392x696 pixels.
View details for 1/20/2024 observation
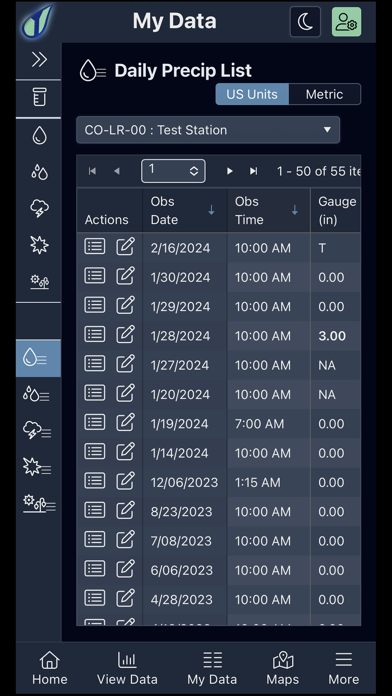click(x=95, y=393)
